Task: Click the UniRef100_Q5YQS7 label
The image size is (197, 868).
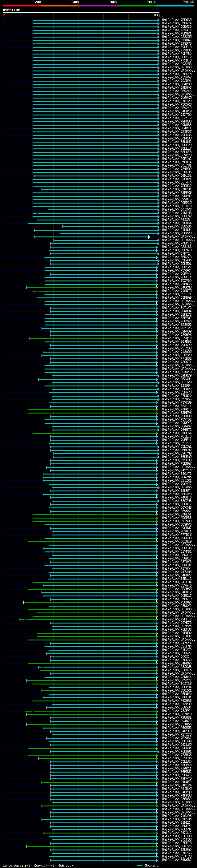Action: (x=176, y=738)
